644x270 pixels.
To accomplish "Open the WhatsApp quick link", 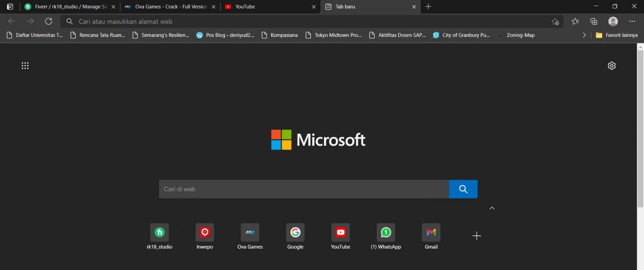I will tap(386, 236).
